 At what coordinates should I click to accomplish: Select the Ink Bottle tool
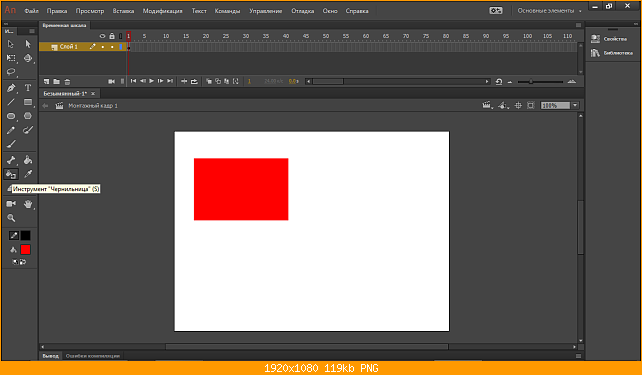click(x=11, y=174)
